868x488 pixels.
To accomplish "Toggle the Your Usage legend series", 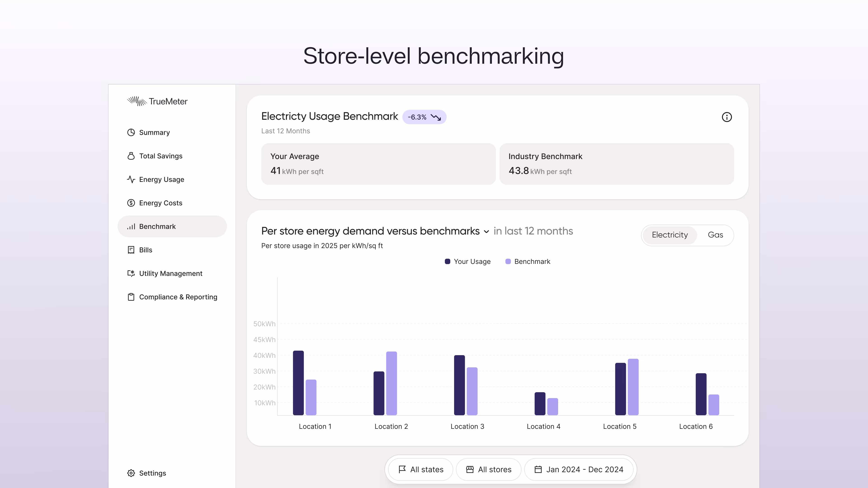I will point(472,262).
